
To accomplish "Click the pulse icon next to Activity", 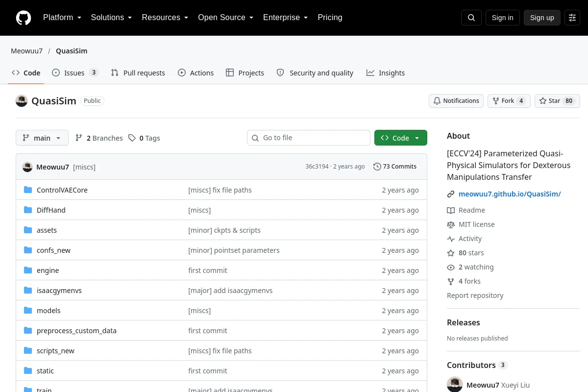I will (x=451, y=239).
